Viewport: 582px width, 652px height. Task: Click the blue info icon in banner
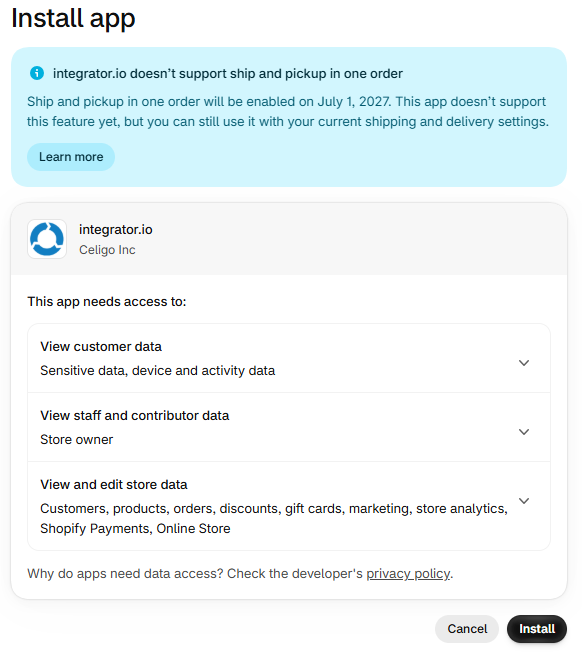click(37, 73)
